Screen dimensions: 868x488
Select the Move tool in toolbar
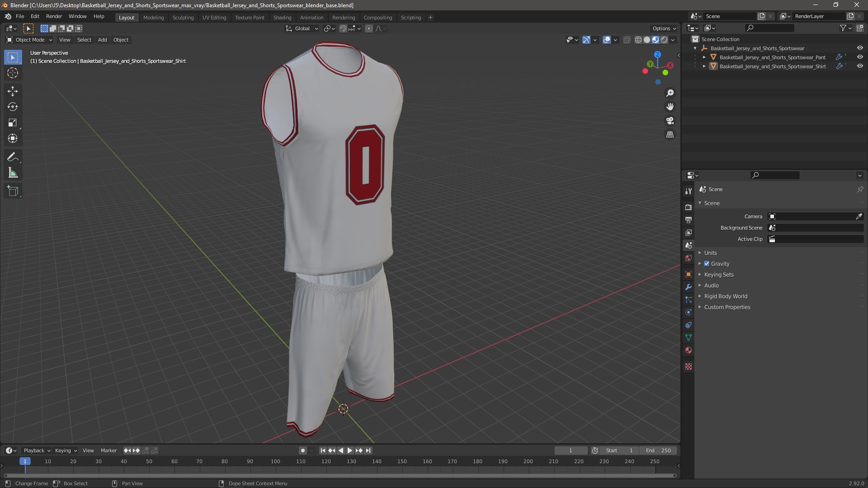[x=13, y=91]
